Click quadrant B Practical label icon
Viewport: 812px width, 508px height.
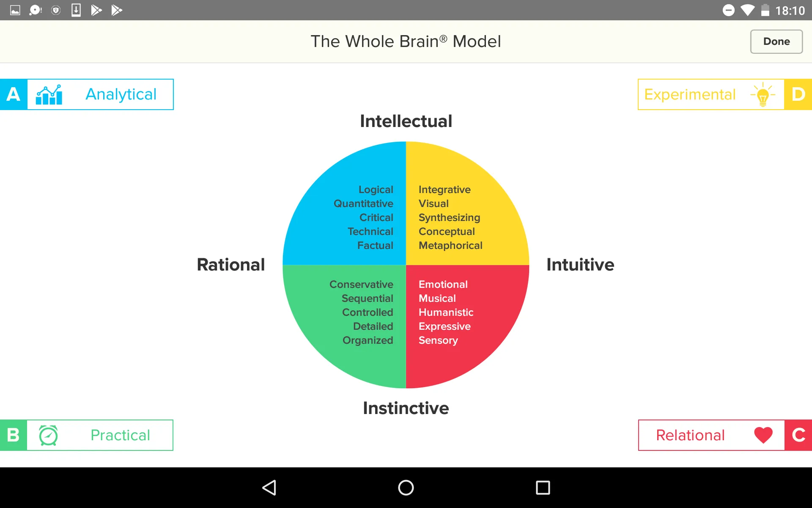point(47,435)
